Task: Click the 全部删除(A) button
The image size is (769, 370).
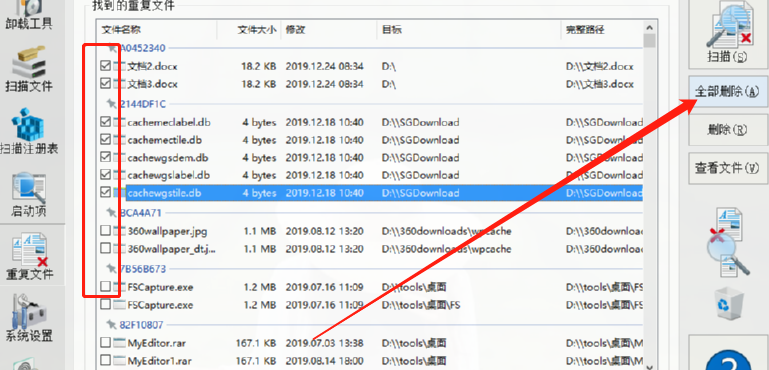Action: [x=728, y=92]
